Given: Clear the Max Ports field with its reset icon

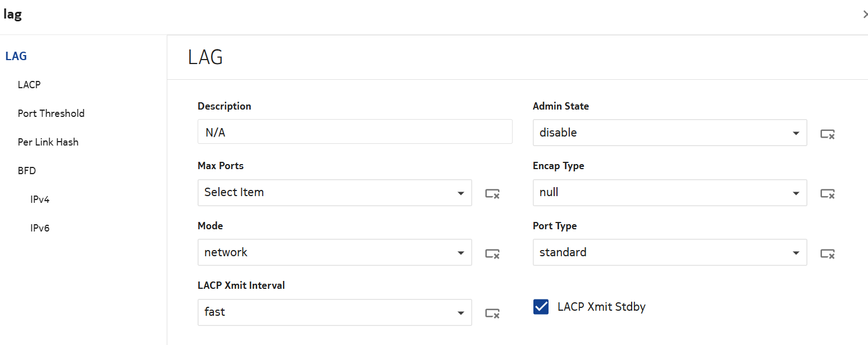Looking at the screenshot, I should [492, 193].
